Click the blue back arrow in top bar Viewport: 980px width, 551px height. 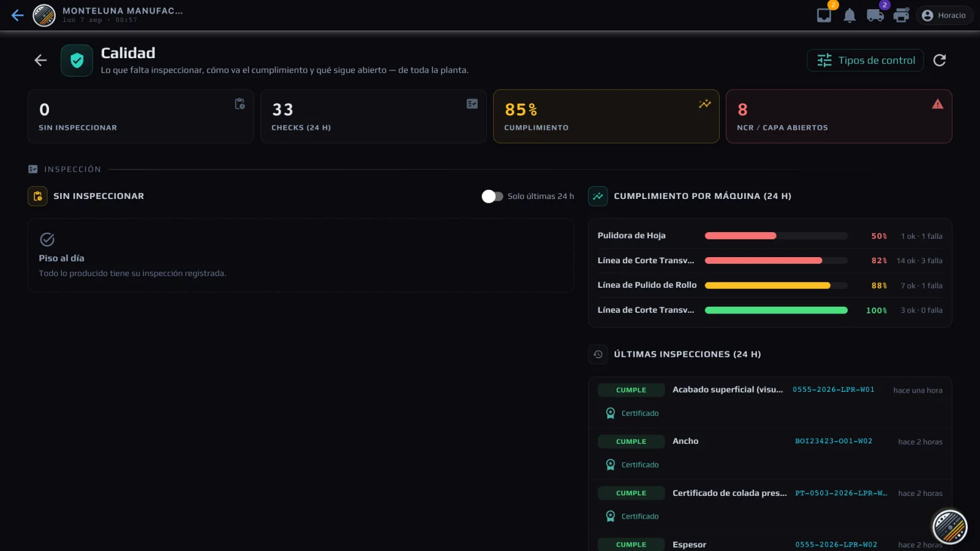click(18, 15)
